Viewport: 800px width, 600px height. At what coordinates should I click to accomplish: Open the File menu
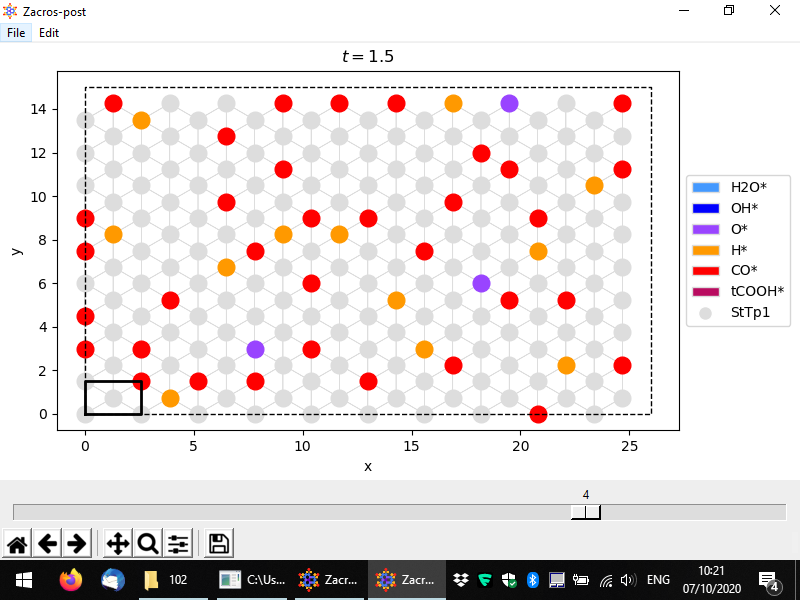click(x=16, y=32)
